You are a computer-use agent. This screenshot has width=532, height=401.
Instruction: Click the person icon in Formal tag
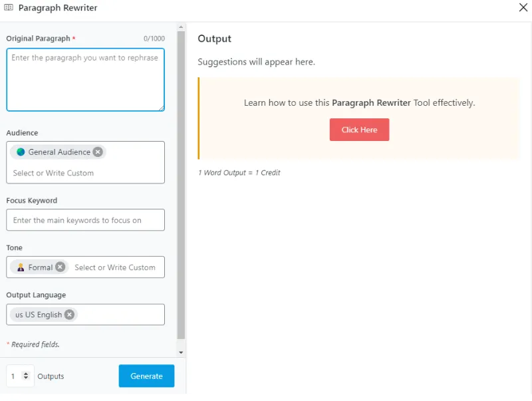click(21, 267)
